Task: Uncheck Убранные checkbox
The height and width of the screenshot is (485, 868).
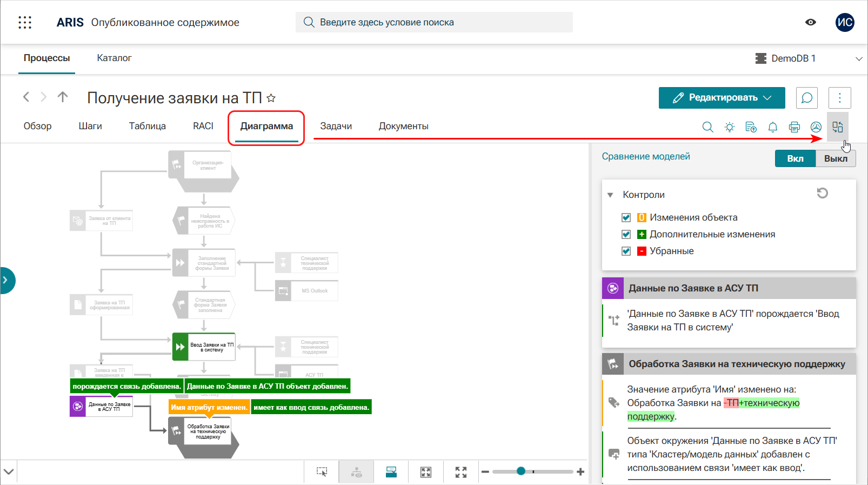Action: (x=626, y=251)
